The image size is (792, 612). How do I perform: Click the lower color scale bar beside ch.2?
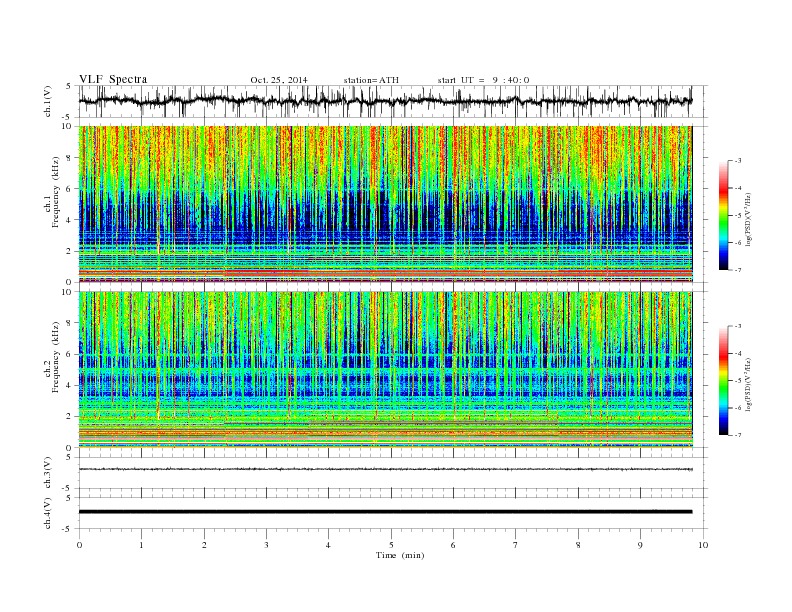point(723,380)
